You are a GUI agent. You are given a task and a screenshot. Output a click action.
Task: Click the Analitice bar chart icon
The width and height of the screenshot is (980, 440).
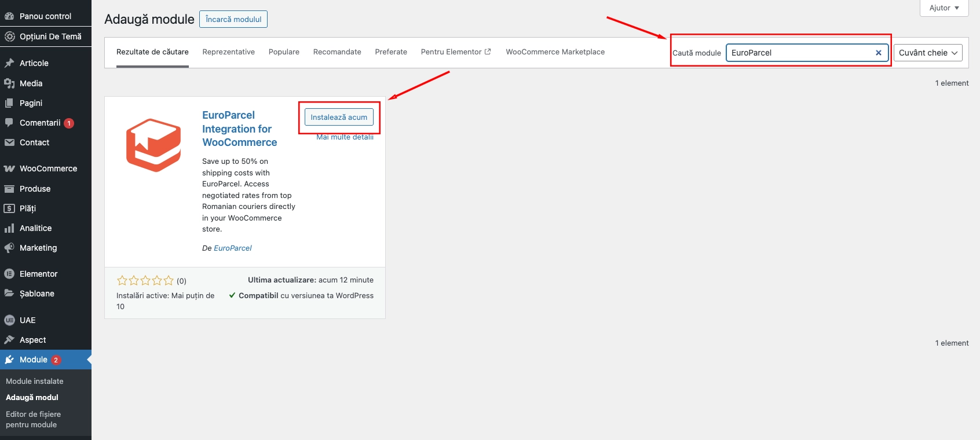[9, 228]
